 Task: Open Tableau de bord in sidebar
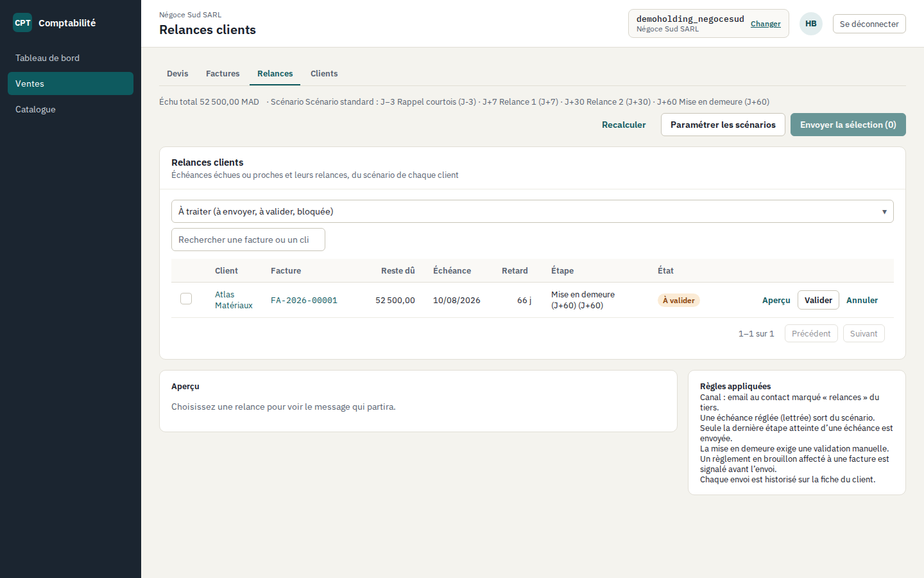(71, 58)
